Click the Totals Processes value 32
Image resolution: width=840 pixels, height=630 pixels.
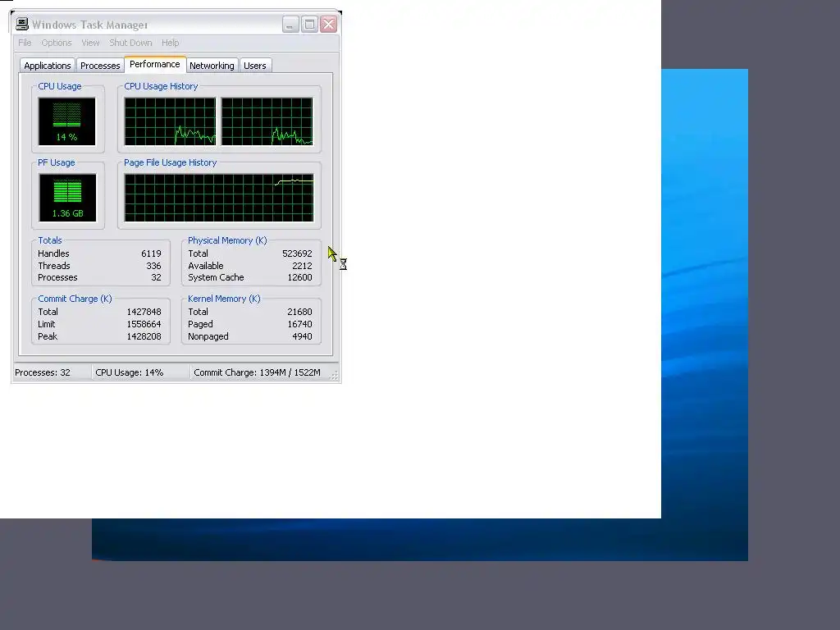[156, 277]
